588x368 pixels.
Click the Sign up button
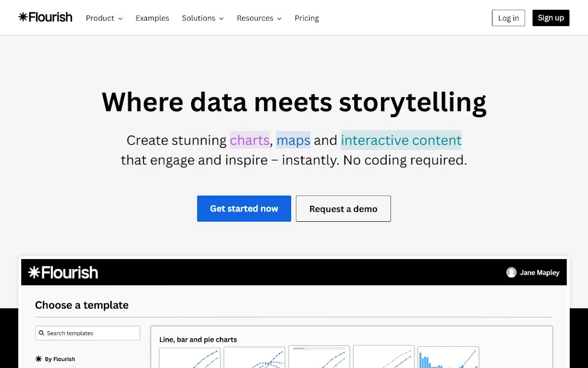551,18
